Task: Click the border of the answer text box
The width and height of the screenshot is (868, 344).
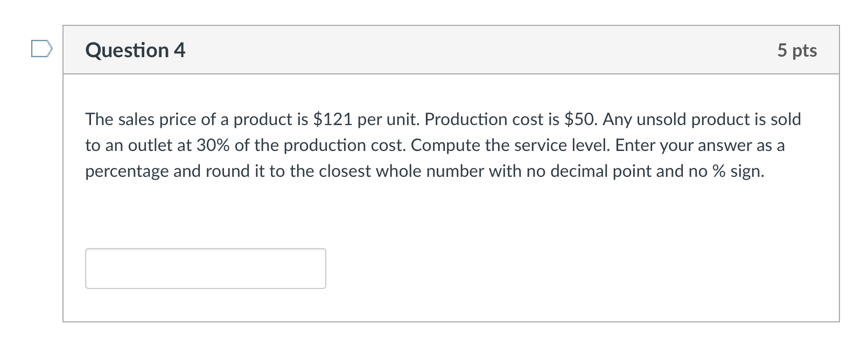Action: (x=206, y=250)
